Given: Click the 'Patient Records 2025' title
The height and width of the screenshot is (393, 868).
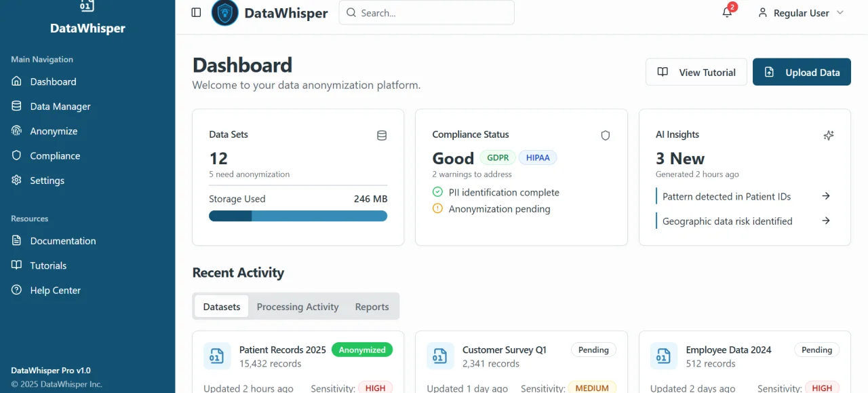Looking at the screenshot, I should [283, 350].
